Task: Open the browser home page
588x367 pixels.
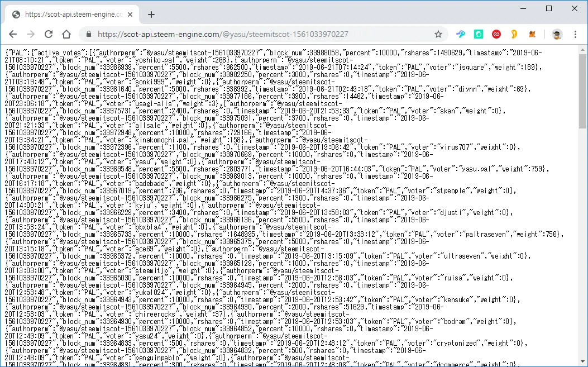Action: pos(66,34)
